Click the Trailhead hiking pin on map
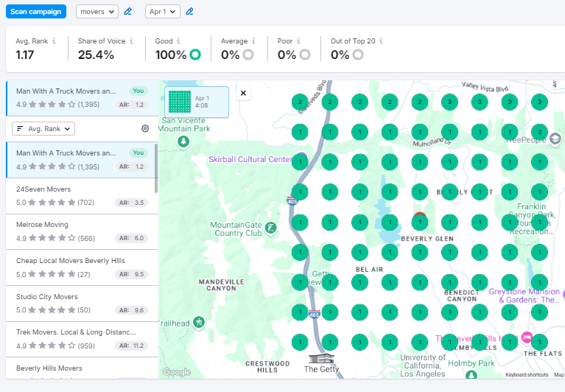Screen dimensions: 565x392 (x=199, y=322)
